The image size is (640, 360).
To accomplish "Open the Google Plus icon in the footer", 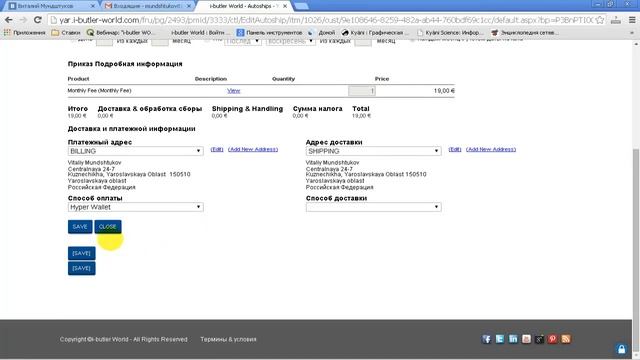I will (x=539, y=339).
